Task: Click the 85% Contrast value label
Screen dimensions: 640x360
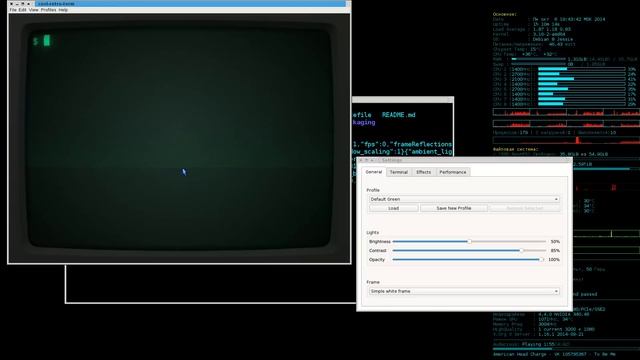Action: coord(555,251)
